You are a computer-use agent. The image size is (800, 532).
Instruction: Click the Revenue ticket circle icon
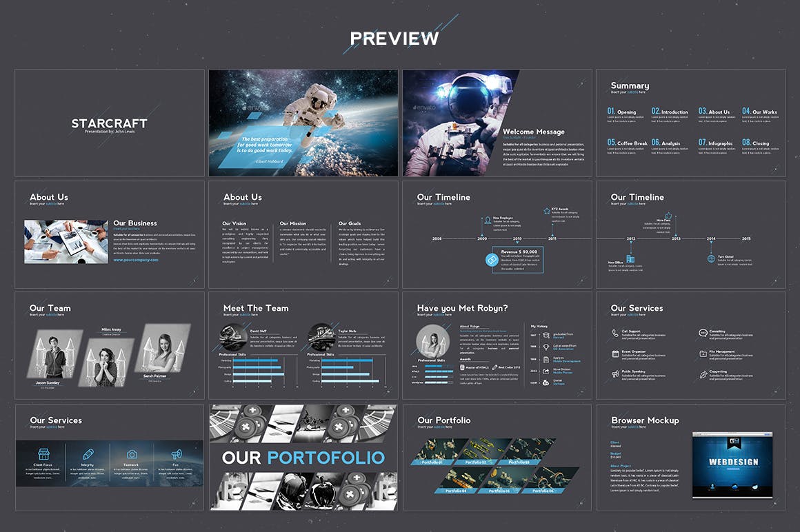[x=492, y=260]
